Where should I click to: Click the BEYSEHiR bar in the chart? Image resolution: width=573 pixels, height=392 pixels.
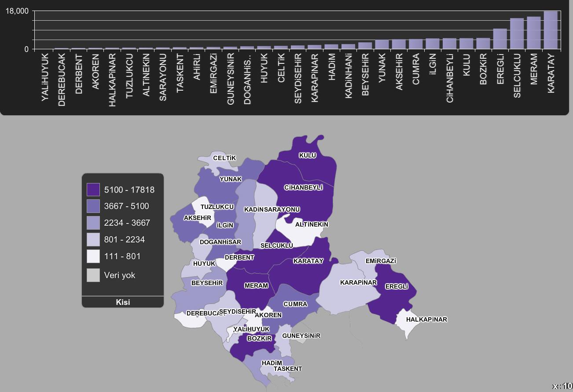pos(365,46)
